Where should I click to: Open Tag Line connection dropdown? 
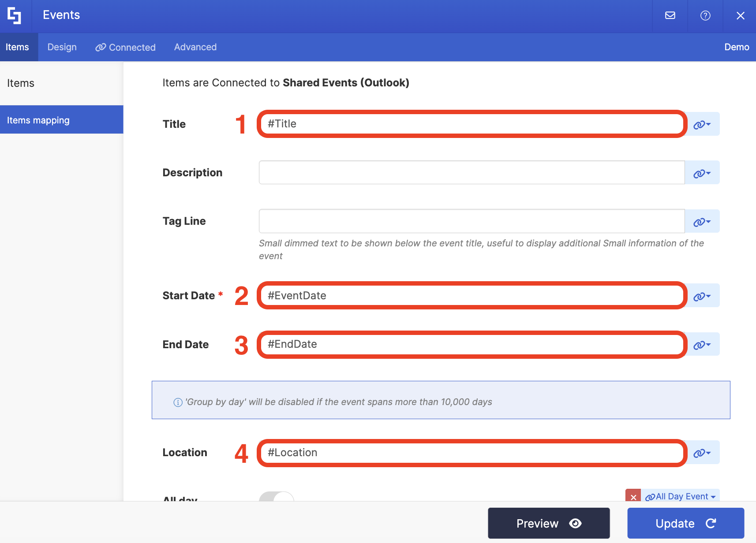702,221
